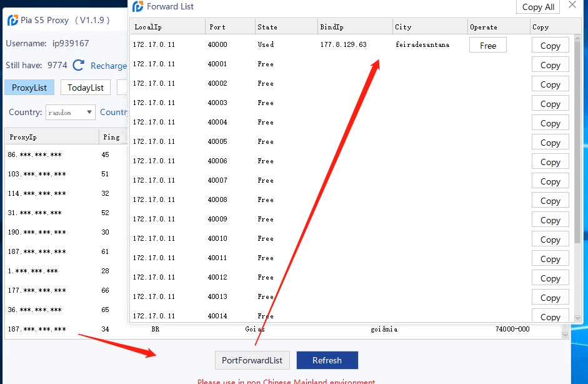The height and width of the screenshot is (384, 588).
Task: Copy the port 40014 forwarding entry
Action: [550, 316]
